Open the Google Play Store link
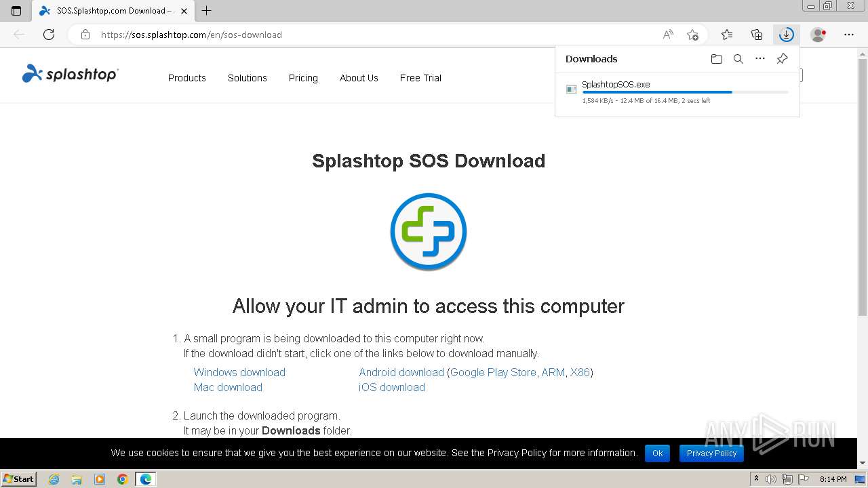868x488 pixels. [x=493, y=372]
